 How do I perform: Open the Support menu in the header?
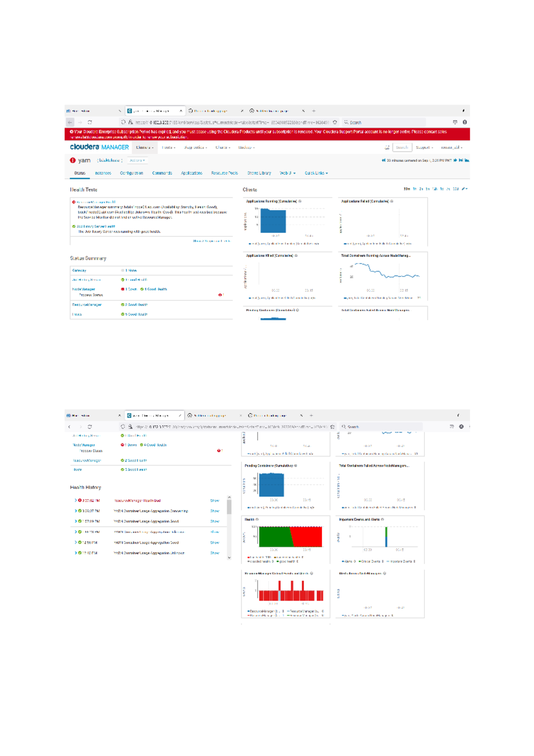[x=424, y=147]
